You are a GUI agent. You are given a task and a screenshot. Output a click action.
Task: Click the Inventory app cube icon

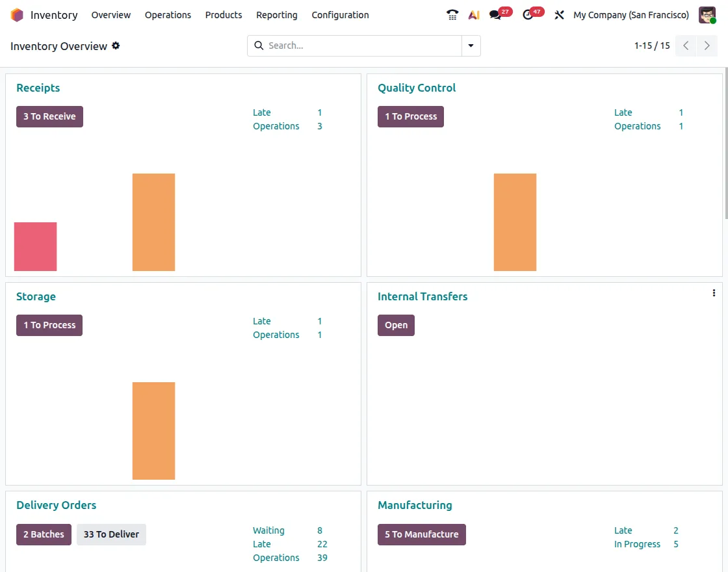(x=16, y=14)
